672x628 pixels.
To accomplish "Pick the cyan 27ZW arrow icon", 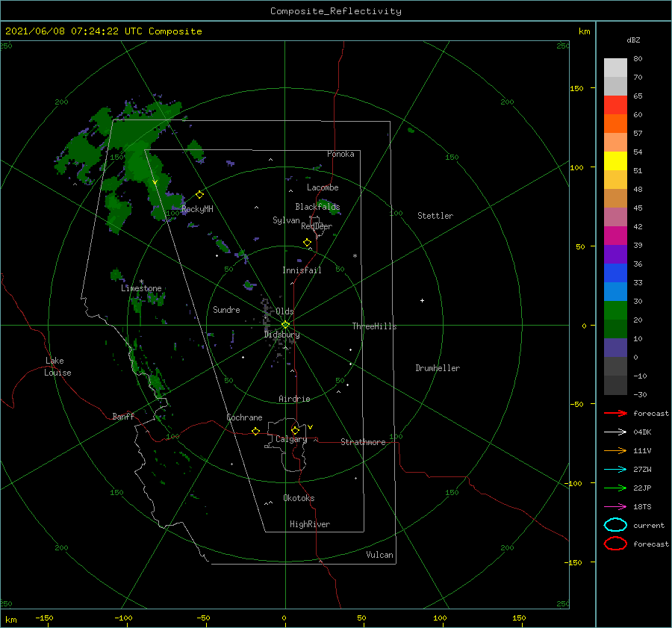I will [615, 470].
